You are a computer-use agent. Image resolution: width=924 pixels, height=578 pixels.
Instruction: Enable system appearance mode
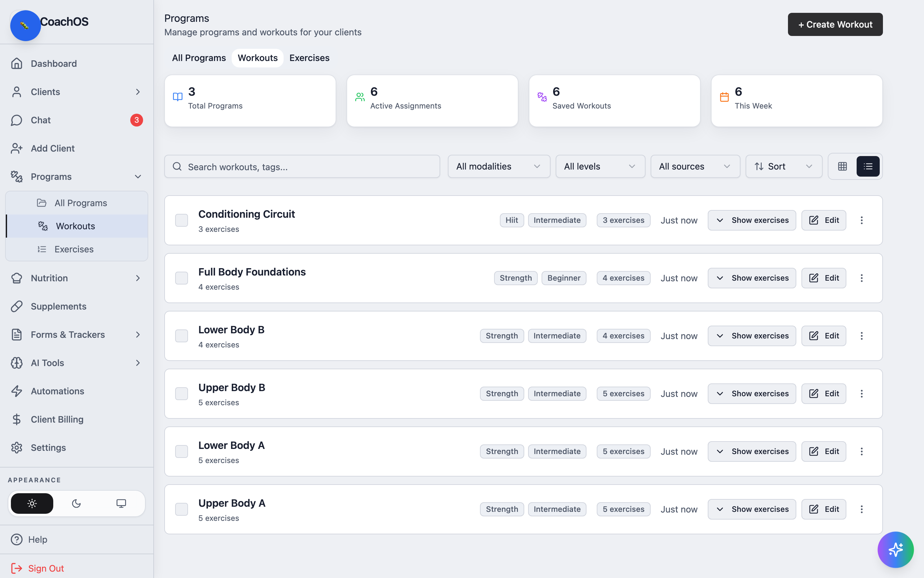121,504
